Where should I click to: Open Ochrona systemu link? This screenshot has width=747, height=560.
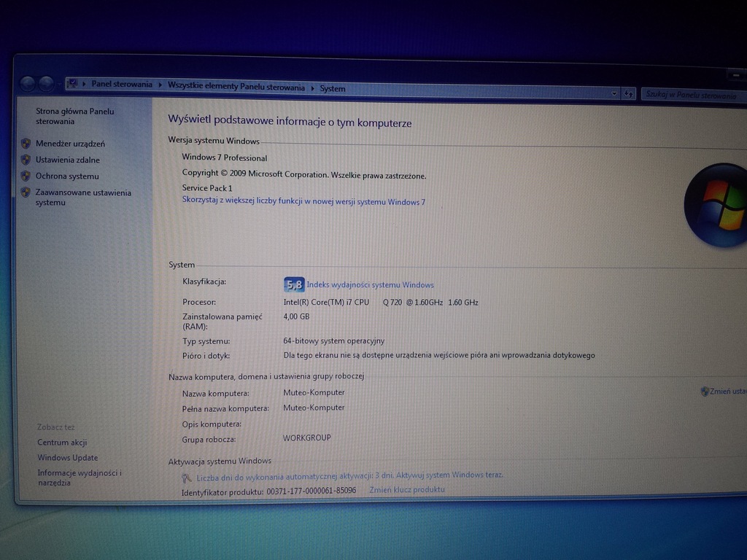67,176
